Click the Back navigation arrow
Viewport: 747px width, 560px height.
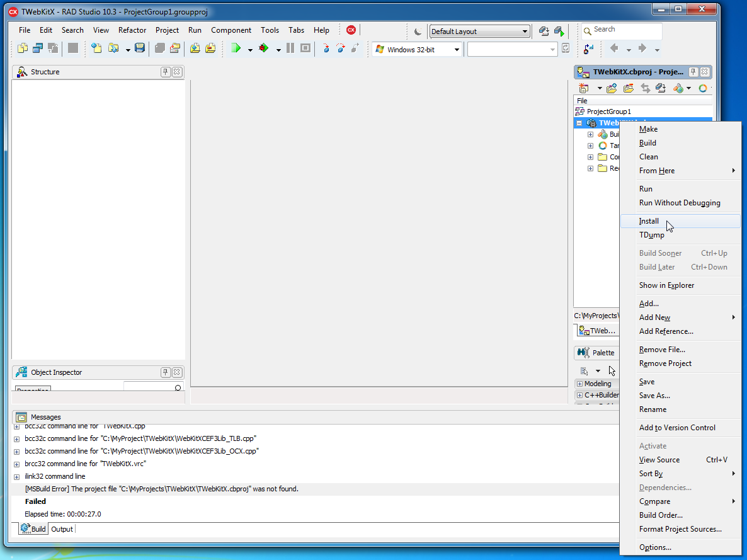click(x=614, y=48)
